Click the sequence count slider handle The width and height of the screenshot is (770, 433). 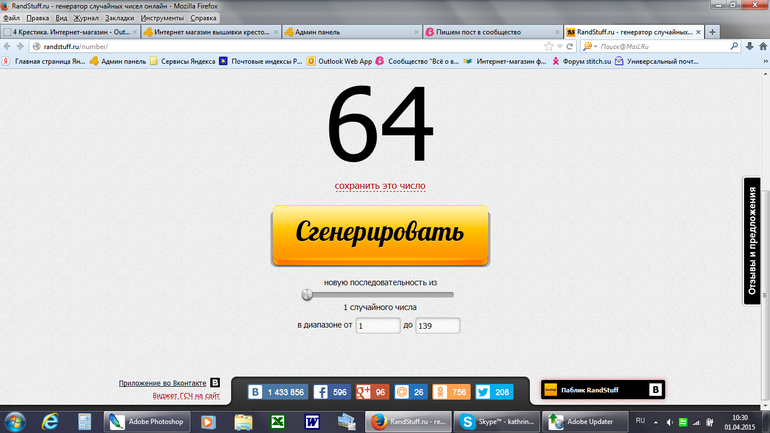pos(307,295)
